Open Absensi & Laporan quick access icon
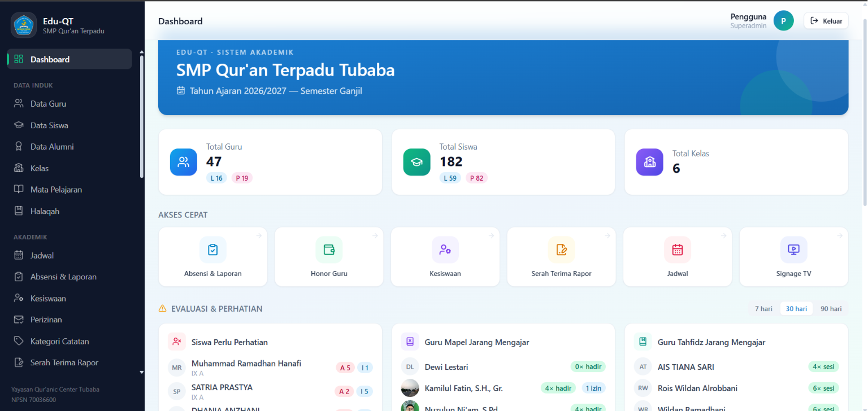 pos(213,250)
